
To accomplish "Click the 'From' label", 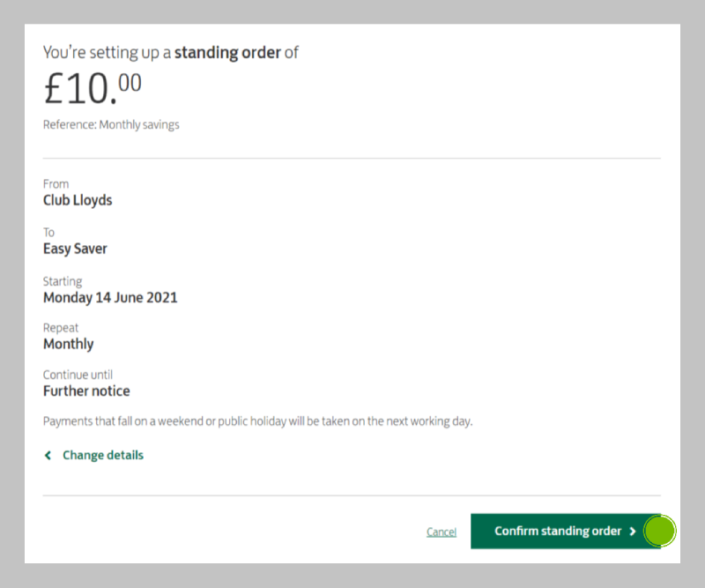I will (x=56, y=184).
